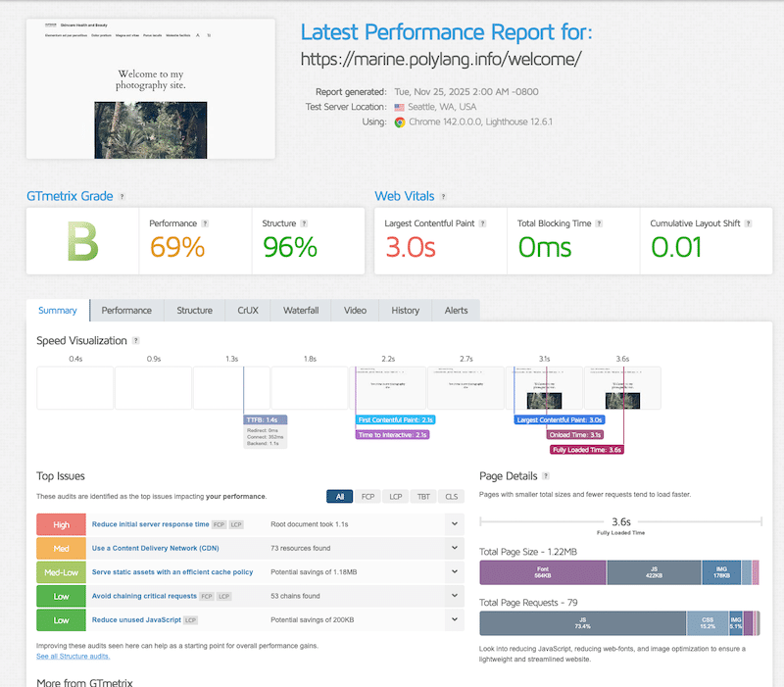Image resolution: width=784 pixels, height=687 pixels.
Task: Enable the FCP issues filter
Action: (367, 497)
